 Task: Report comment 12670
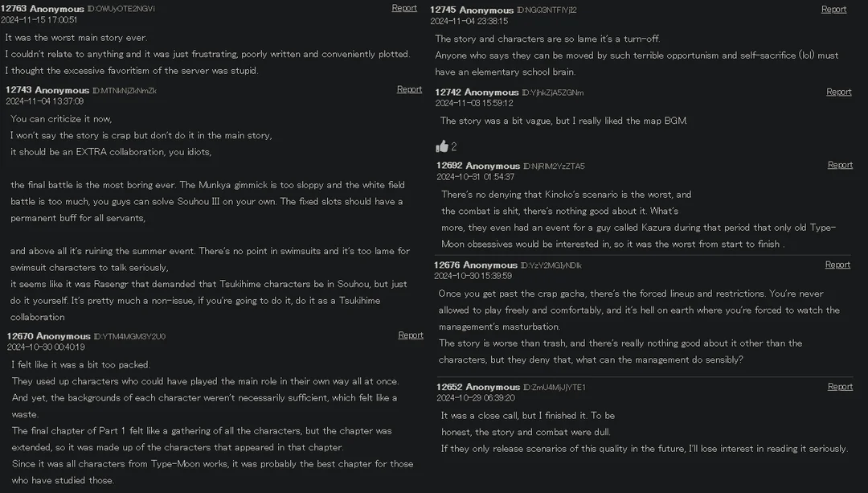pos(410,335)
